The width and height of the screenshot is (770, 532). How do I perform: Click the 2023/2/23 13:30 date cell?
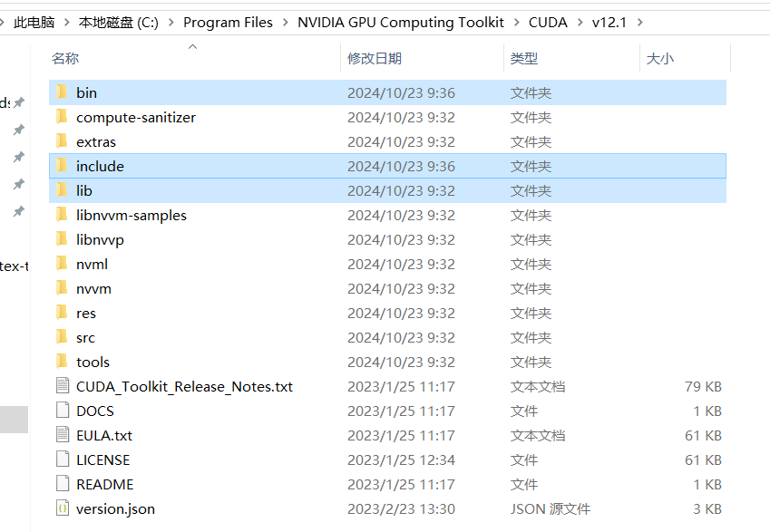click(401, 509)
